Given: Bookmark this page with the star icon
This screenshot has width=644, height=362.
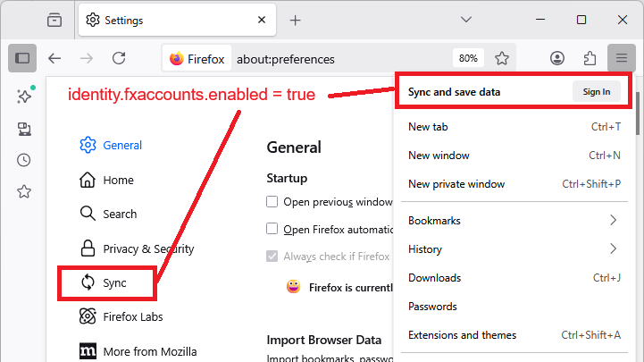Looking at the screenshot, I should pyautogui.click(x=502, y=59).
